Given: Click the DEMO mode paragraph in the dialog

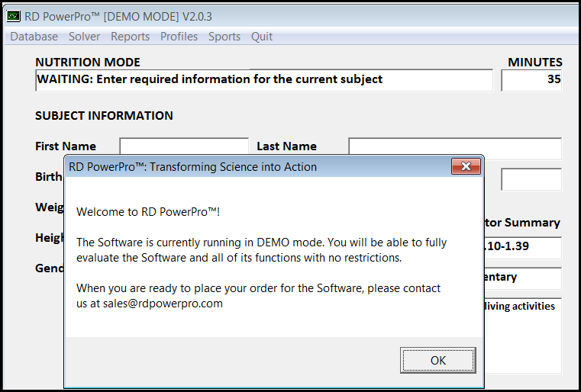Looking at the screenshot, I should (262, 250).
